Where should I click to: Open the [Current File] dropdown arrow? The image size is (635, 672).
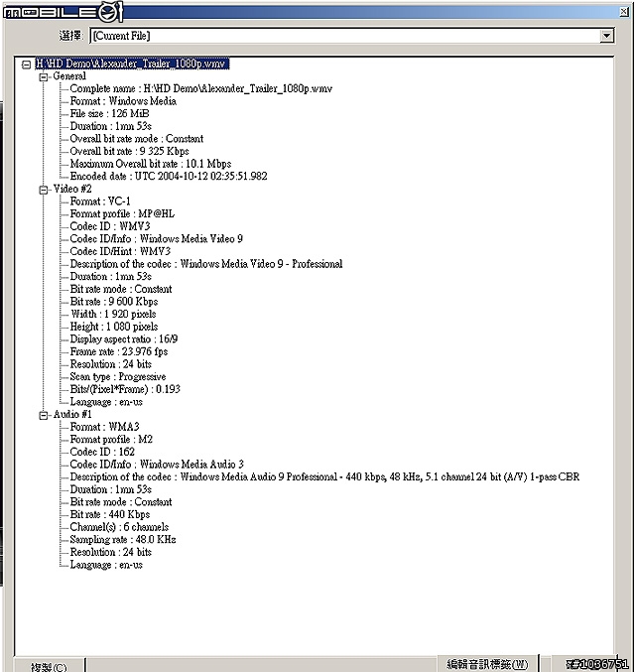(606, 36)
